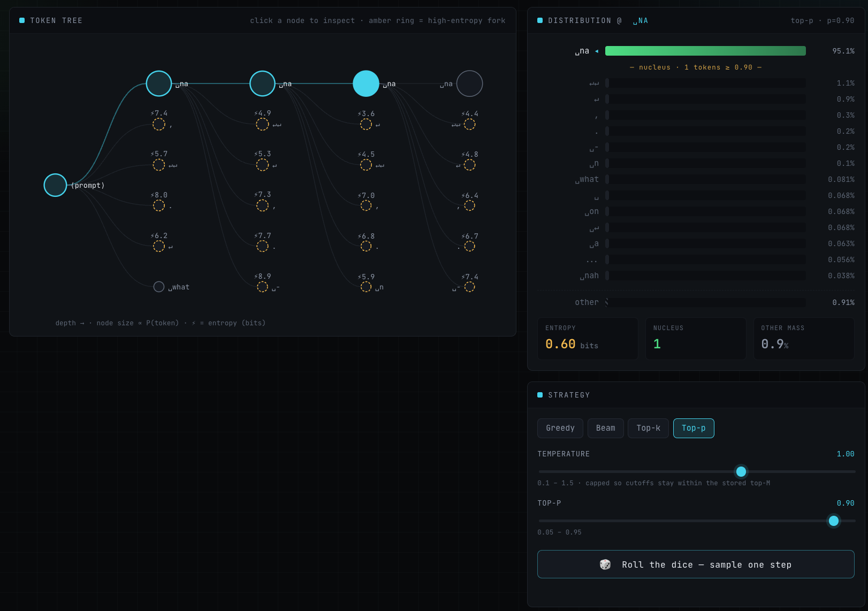Select the ␣na node at depth one

159,83
